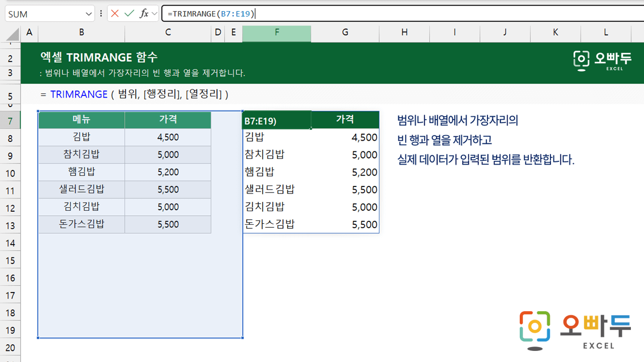Select column D header
The image size is (644, 362).
tap(218, 32)
